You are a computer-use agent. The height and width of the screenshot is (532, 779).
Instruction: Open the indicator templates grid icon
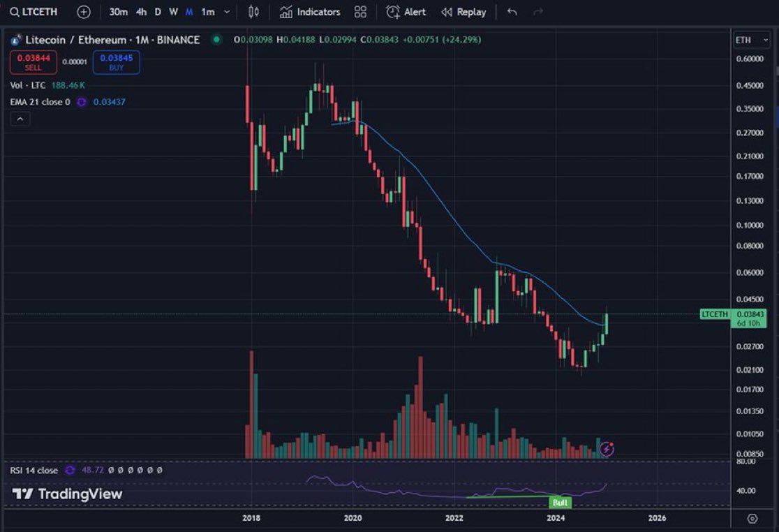coord(360,12)
